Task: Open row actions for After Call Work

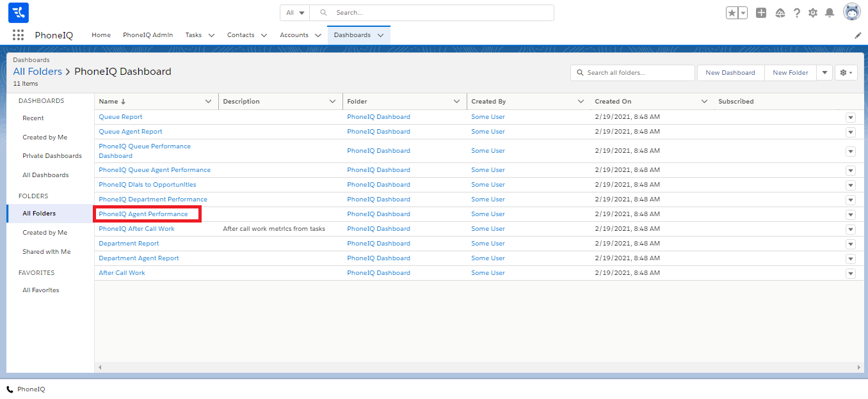Action: 851,274
